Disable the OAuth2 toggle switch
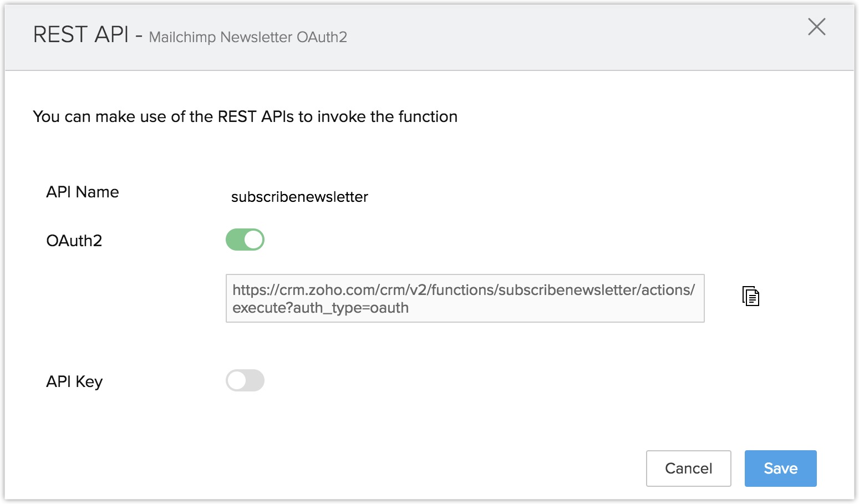This screenshot has width=859, height=504. 245,240
